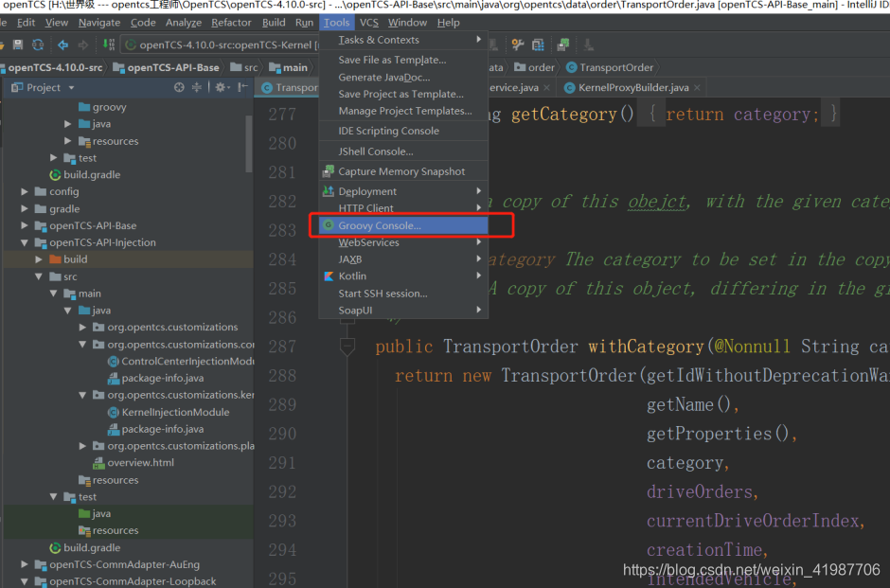The width and height of the screenshot is (890, 588).
Task: Open the JAXB submenu
Action: point(403,259)
